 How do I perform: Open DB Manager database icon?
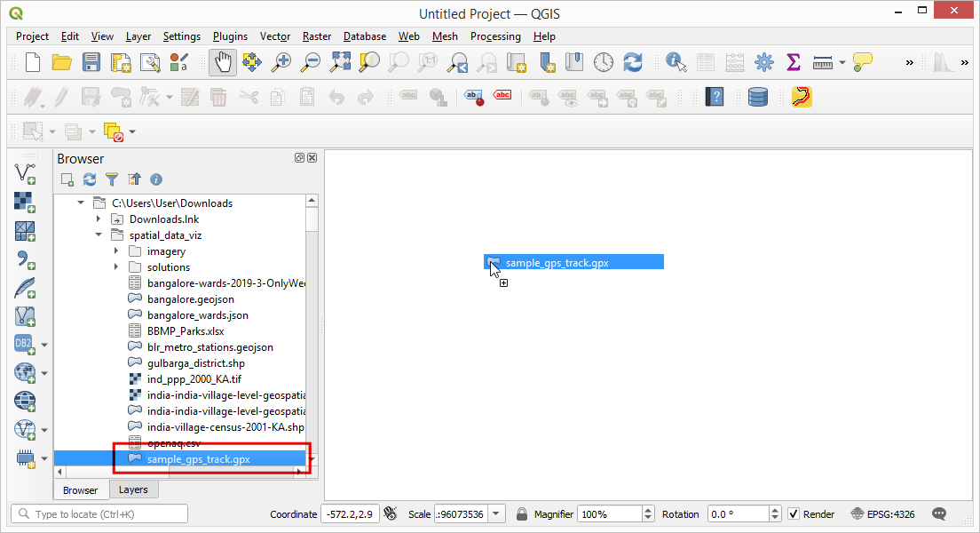[757, 97]
